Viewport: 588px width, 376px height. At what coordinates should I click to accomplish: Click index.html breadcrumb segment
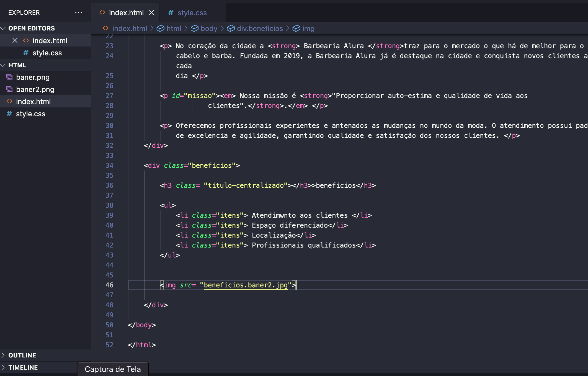130,29
